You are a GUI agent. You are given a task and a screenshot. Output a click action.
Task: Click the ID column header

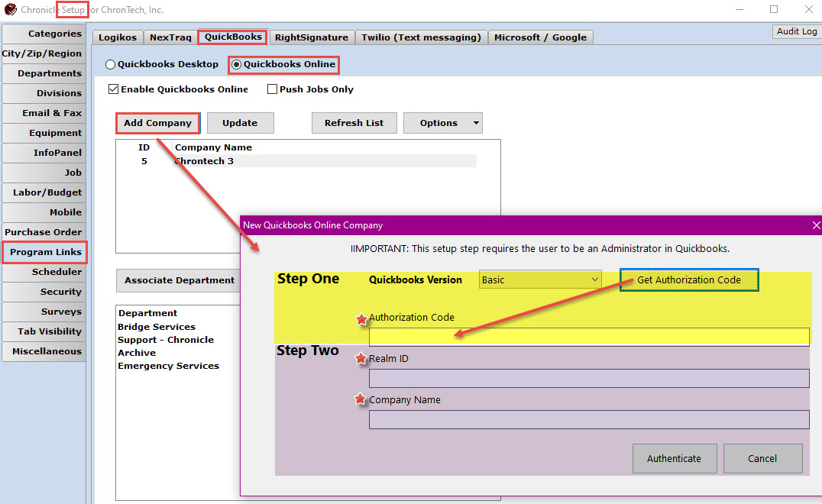tap(144, 147)
